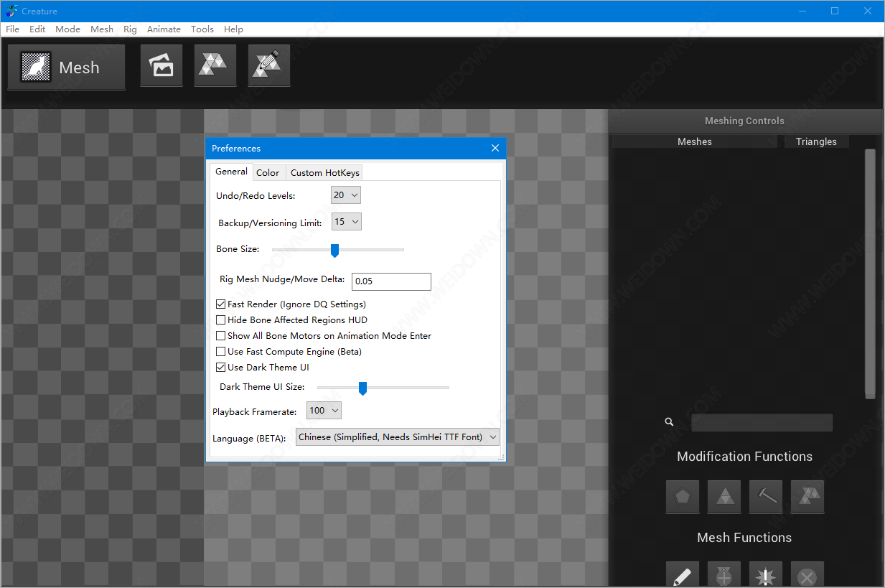
Task: Select the hammer modification function icon
Action: (x=766, y=497)
